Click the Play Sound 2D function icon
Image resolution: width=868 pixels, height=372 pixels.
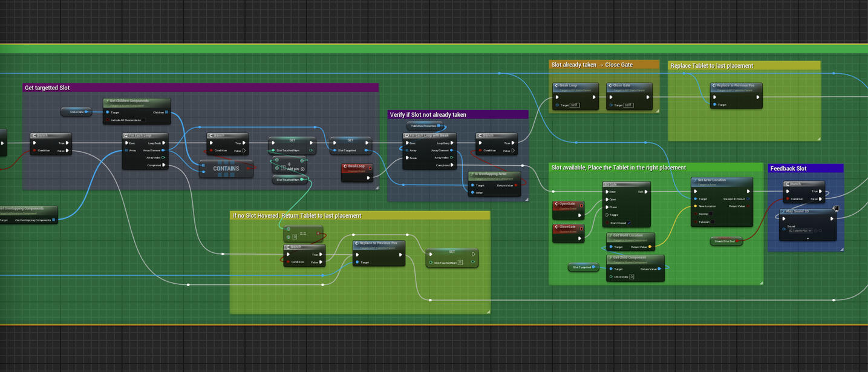pyautogui.click(x=783, y=210)
